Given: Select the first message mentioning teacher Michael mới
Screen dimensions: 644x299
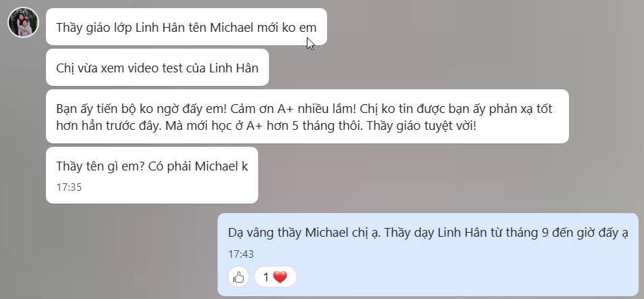Looking at the screenshot, I should click(187, 27).
